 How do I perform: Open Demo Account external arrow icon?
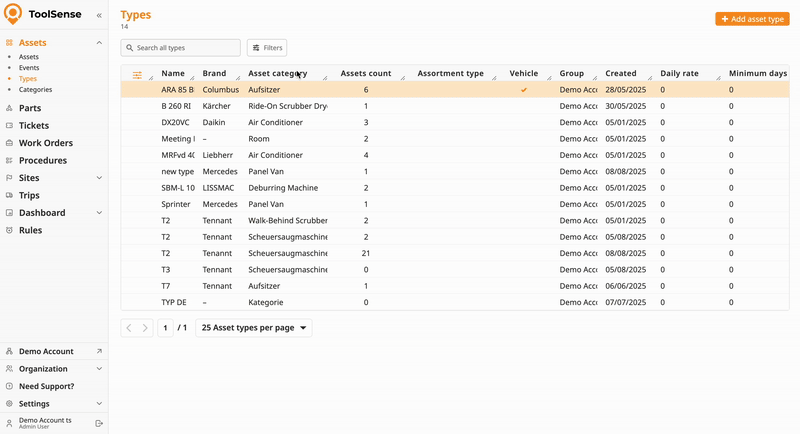pos(99,351)
